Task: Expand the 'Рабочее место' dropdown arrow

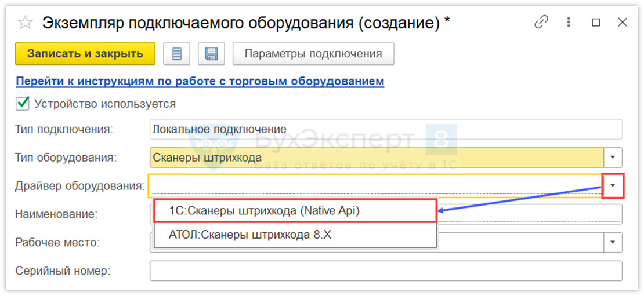Action: coord(613,242)
